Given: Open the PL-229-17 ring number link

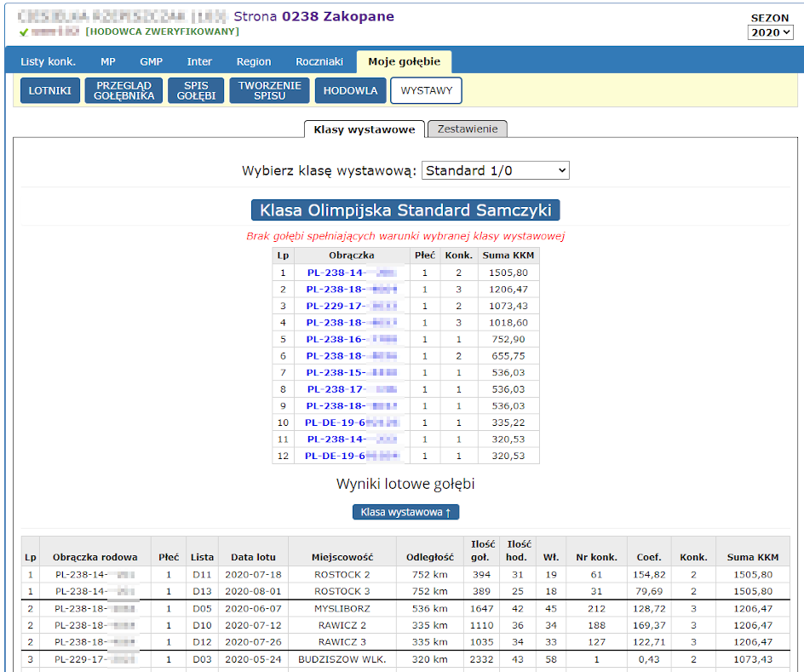Looking at the screenshot, I should [x=351, y=307].
